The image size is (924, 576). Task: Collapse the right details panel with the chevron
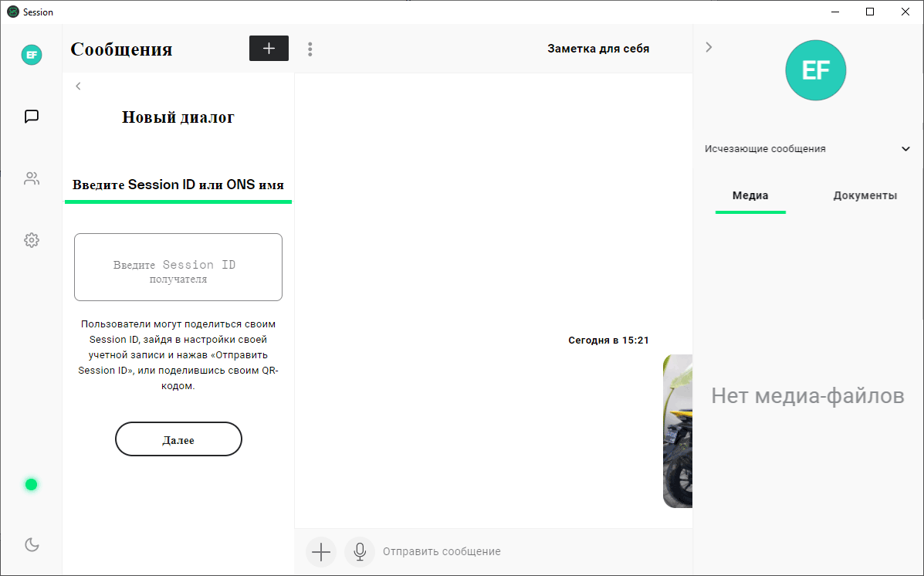click(709, 47)
